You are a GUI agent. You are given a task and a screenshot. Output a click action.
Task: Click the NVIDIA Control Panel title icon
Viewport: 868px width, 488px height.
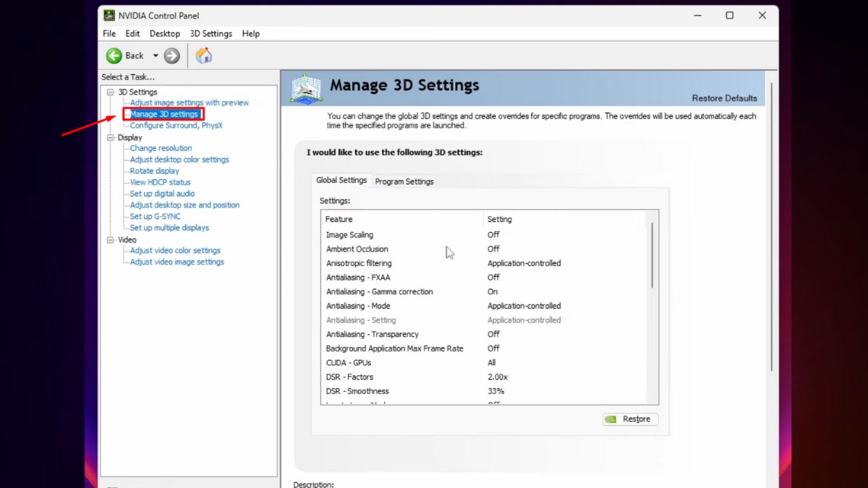pos(109,15)
